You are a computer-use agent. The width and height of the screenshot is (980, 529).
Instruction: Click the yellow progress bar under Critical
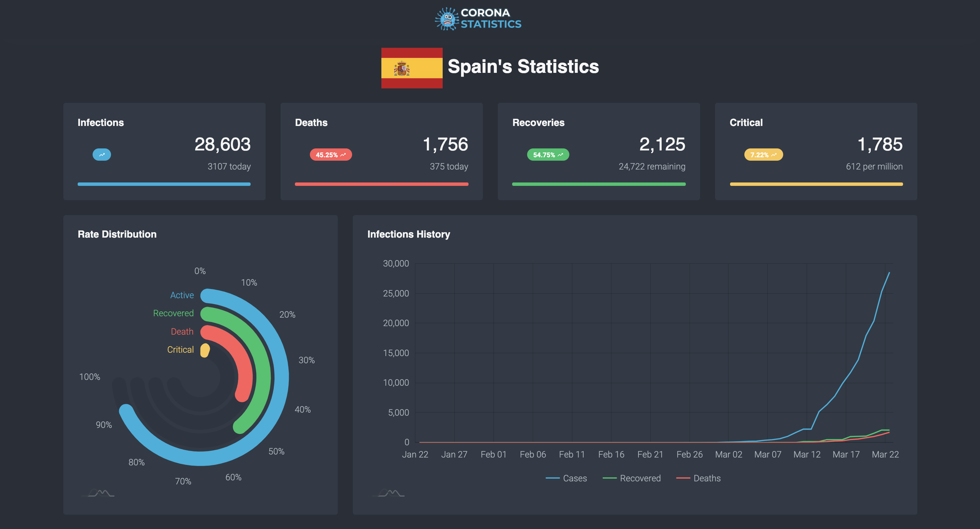pos(816,184)
